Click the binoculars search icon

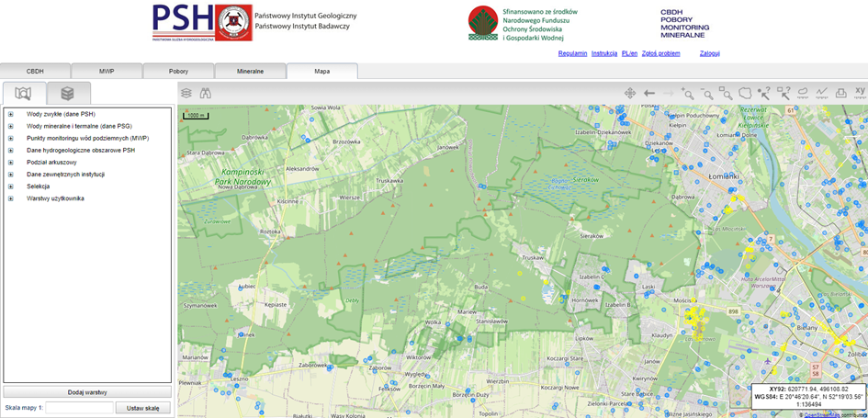point(206,93)
